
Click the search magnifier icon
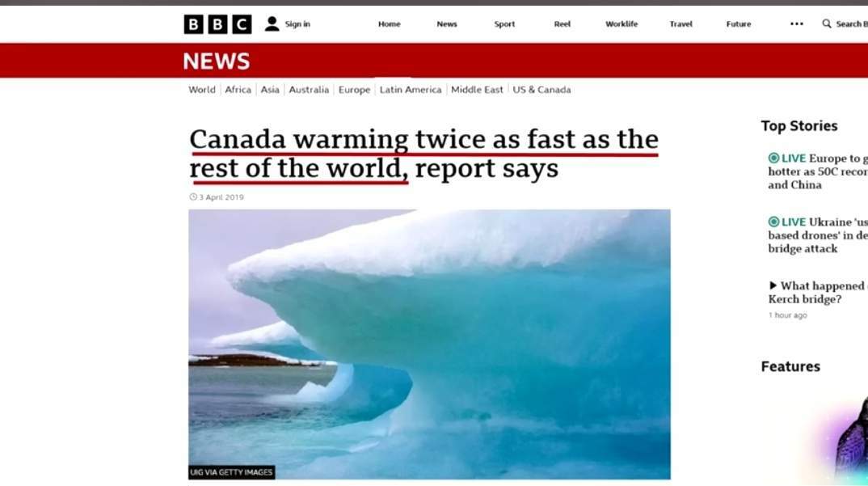pos(827,23)
